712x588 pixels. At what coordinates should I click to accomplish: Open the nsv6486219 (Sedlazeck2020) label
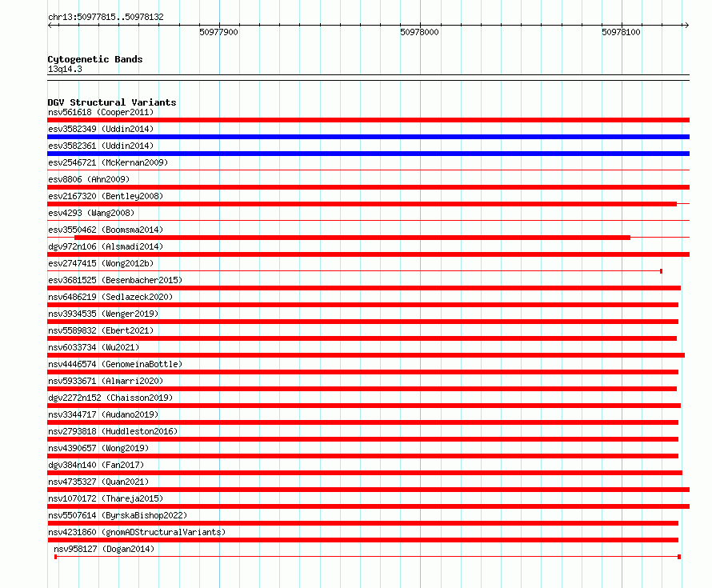coord(110,297)
